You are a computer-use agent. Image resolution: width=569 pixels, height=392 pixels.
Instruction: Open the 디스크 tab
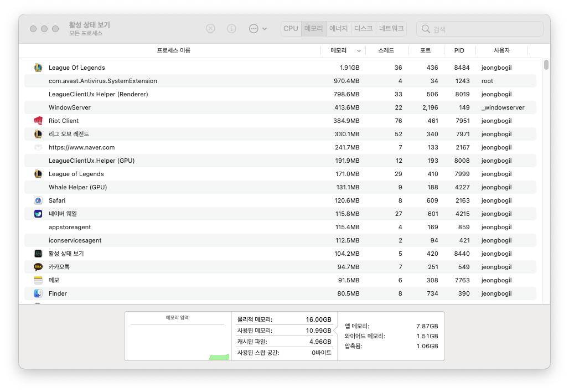[363, 28]
